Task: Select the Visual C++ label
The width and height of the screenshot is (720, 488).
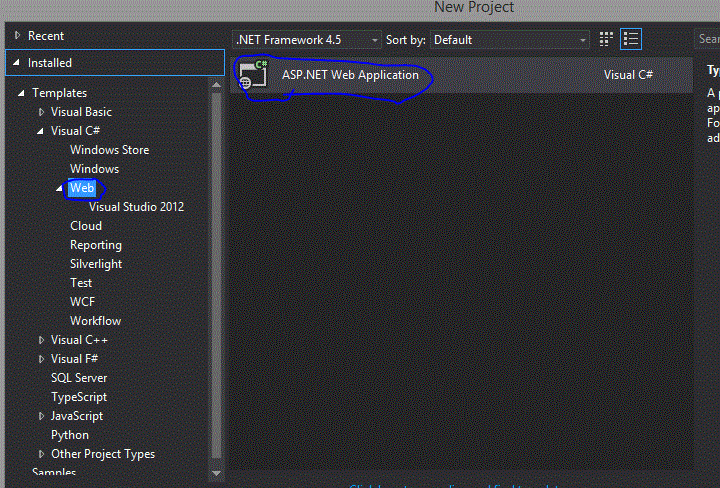Action: click(x=79, y=340)
